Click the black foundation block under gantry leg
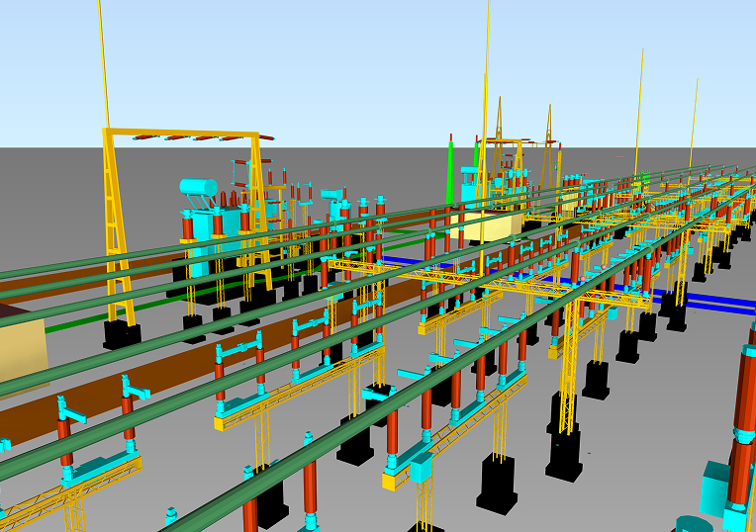This screenshot has width=756, height=532. click(122, 334)
